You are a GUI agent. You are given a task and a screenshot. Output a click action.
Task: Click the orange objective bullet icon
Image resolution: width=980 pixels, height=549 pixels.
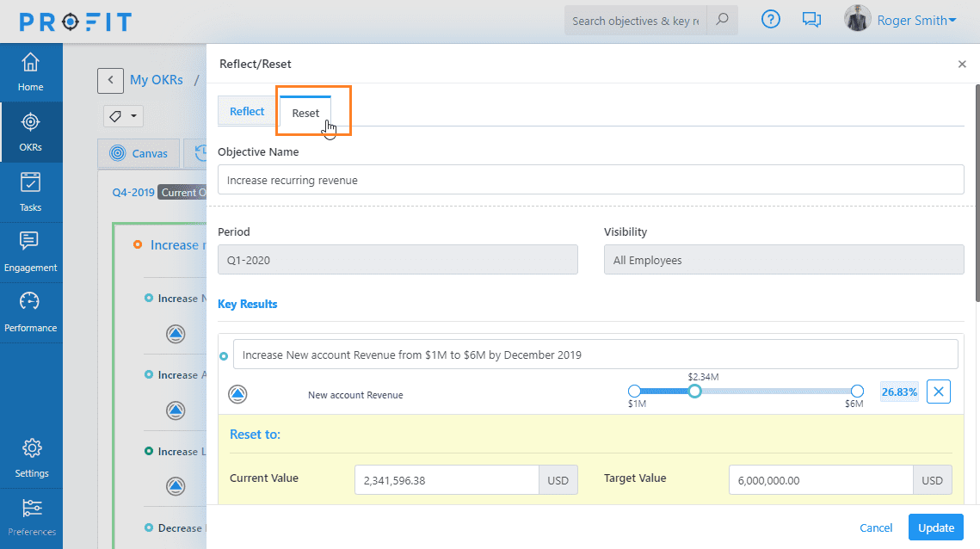pyautogui.click(x=138, y=244)
